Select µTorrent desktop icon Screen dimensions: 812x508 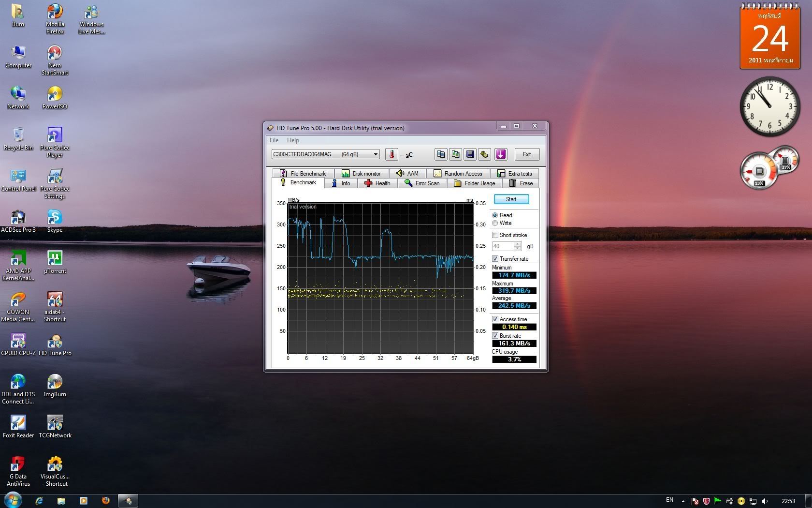(55, 262)
